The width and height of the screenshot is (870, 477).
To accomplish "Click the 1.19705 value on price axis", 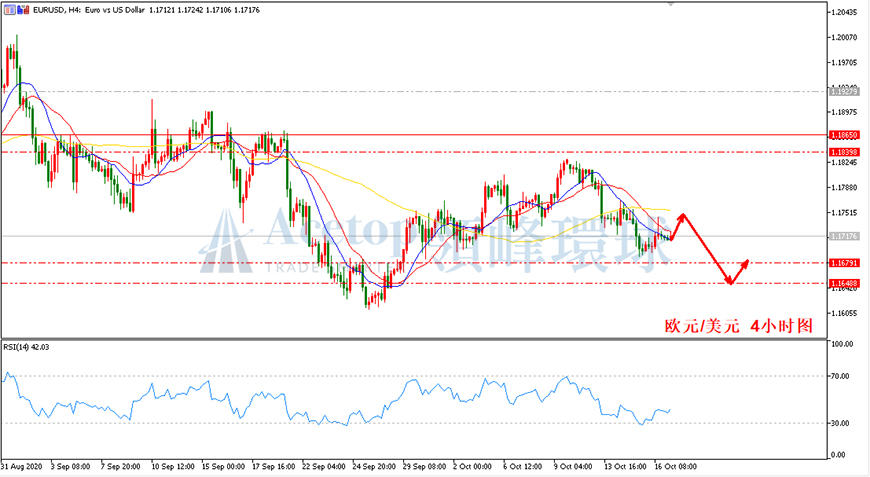I will pos(844,62).
